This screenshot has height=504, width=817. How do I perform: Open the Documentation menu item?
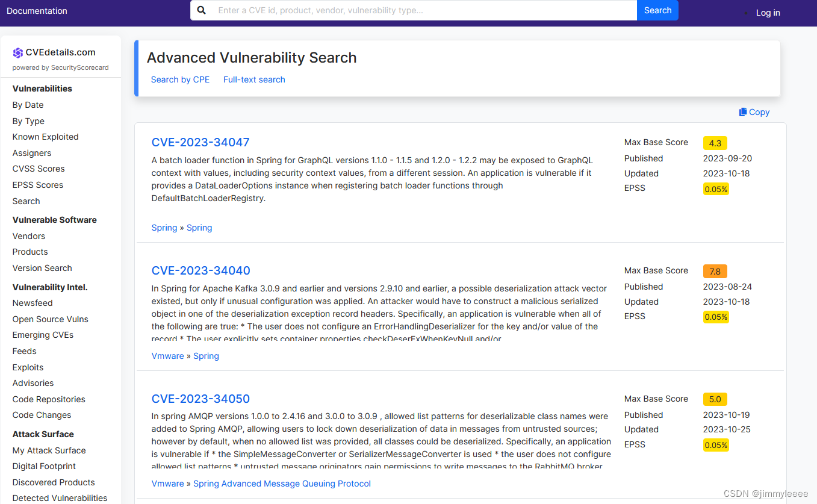[x=37, y=11]
